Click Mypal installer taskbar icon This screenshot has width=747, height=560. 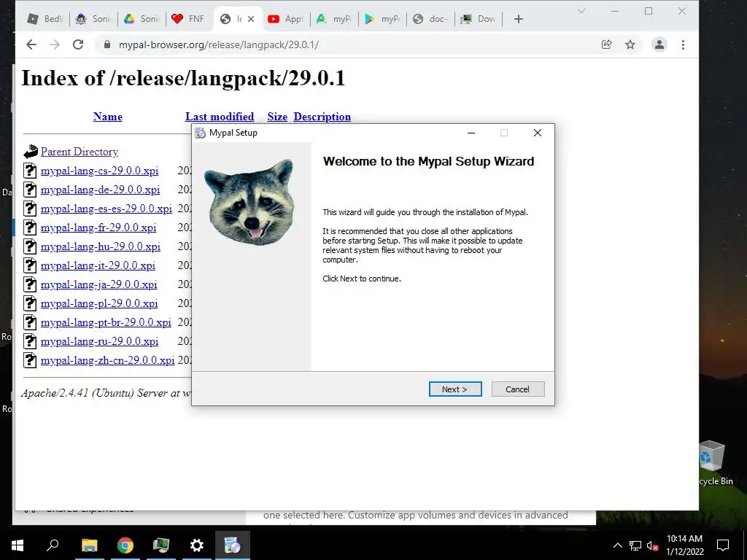pos(233,545)
